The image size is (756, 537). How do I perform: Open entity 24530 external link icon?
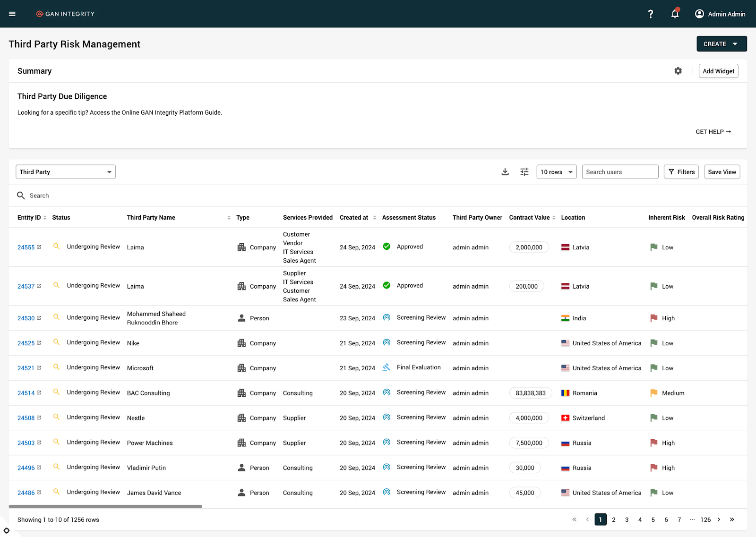[39, 318]
